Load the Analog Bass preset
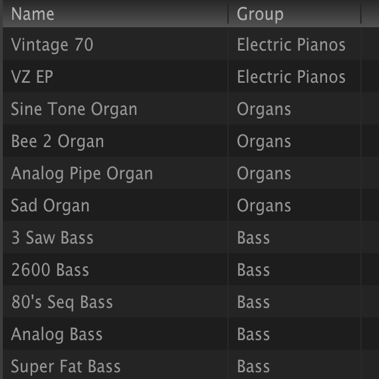Screen dimensions: 379x379 pos(57,335)
